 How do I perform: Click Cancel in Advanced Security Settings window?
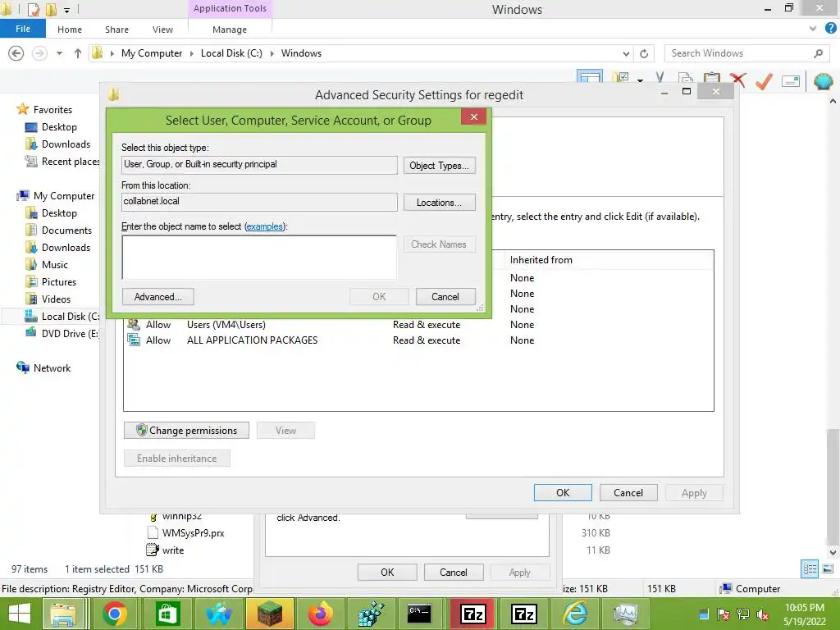pyautogui.click(x=628, y=493)
